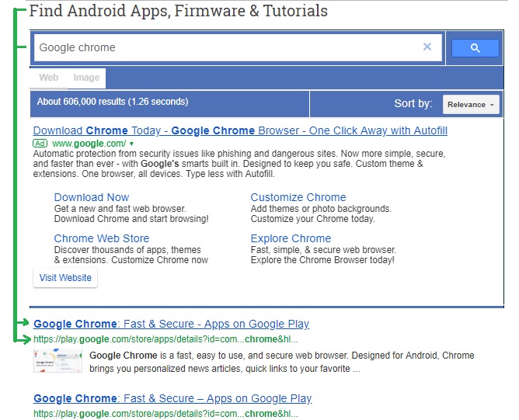Click the Ad badge next to www.google.com
This screenshot has height=420, width=519.
pyautogui.click(x=40, y=143)
